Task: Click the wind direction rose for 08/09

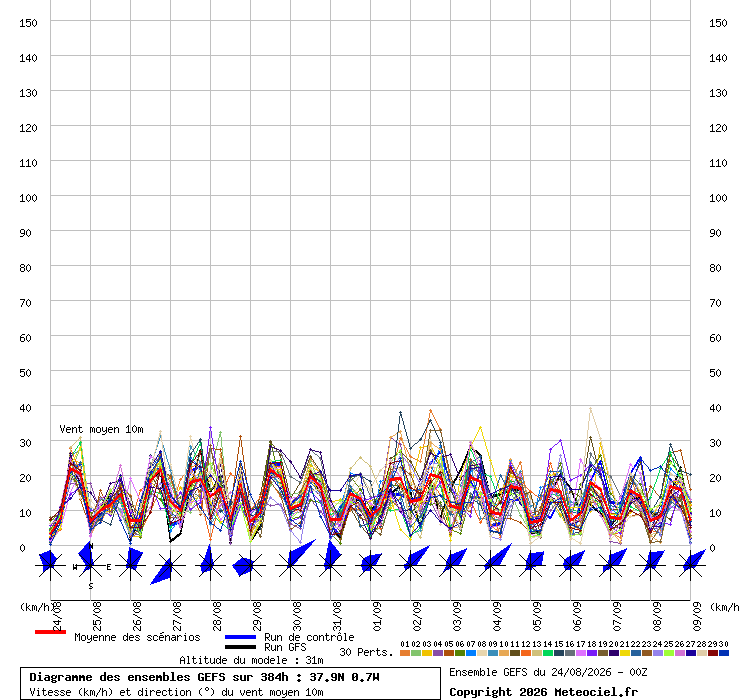Action: 651,565
